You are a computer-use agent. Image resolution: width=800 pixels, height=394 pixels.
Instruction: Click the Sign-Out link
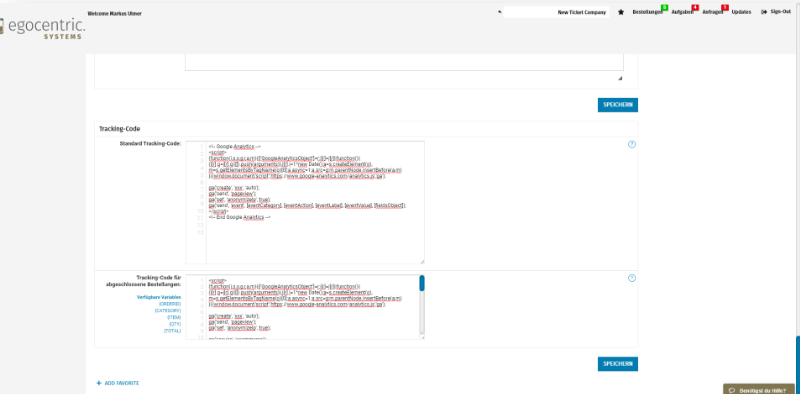[781, 12]
